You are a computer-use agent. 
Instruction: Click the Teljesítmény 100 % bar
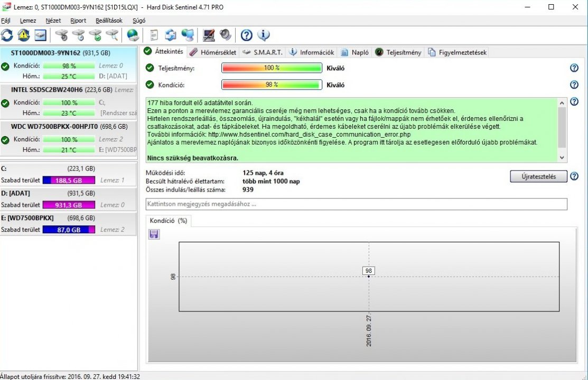point(272,68)
